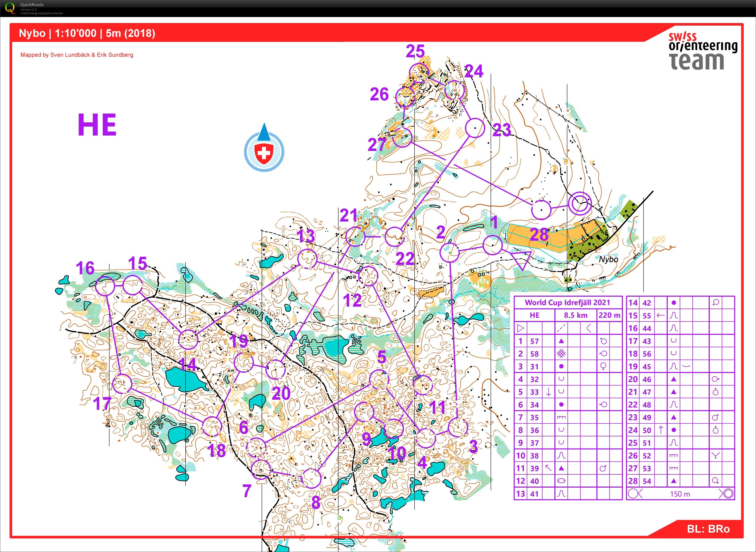Image resolution: width=756 pixels, height=552 pixels.
Task: Click control code 52 in the description table
Action: point(647,456)
